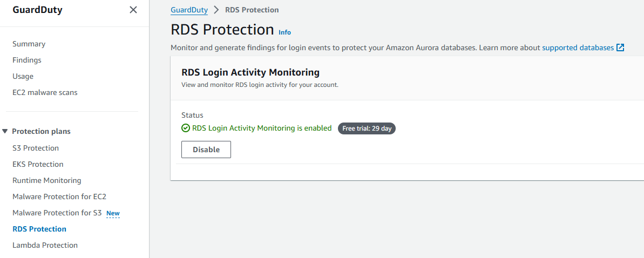Click the Free trial: 29 day badge

point(367,128)
